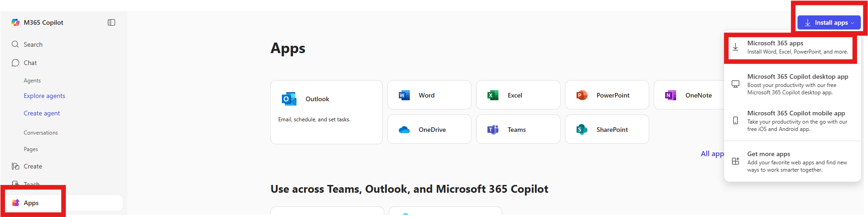Open the Install apps dropdown button
This screenshot has height=217, width=868.
pos(829,22)
